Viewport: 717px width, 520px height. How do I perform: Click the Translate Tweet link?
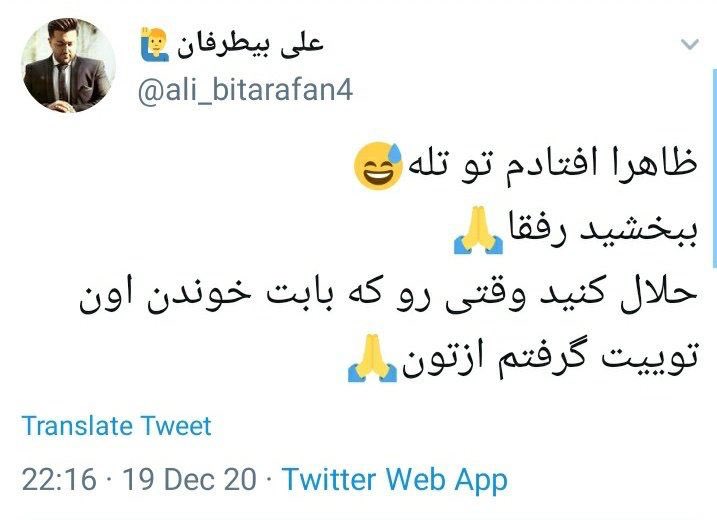click(x=116, y=426)
